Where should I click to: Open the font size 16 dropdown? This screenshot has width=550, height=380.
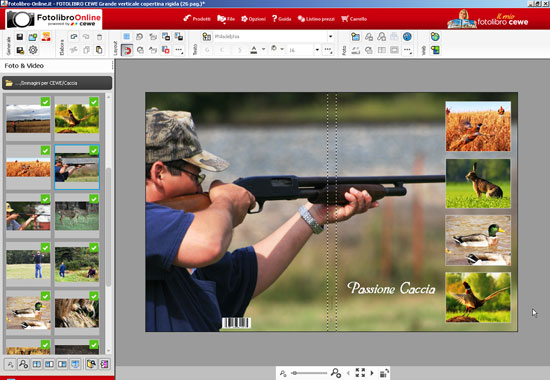pos(317,50)
